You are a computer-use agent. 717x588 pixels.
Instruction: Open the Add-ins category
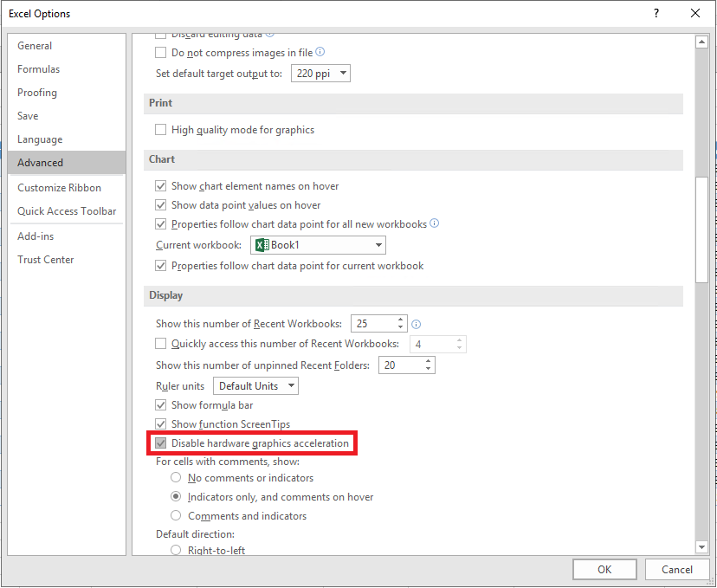(67, 236)
